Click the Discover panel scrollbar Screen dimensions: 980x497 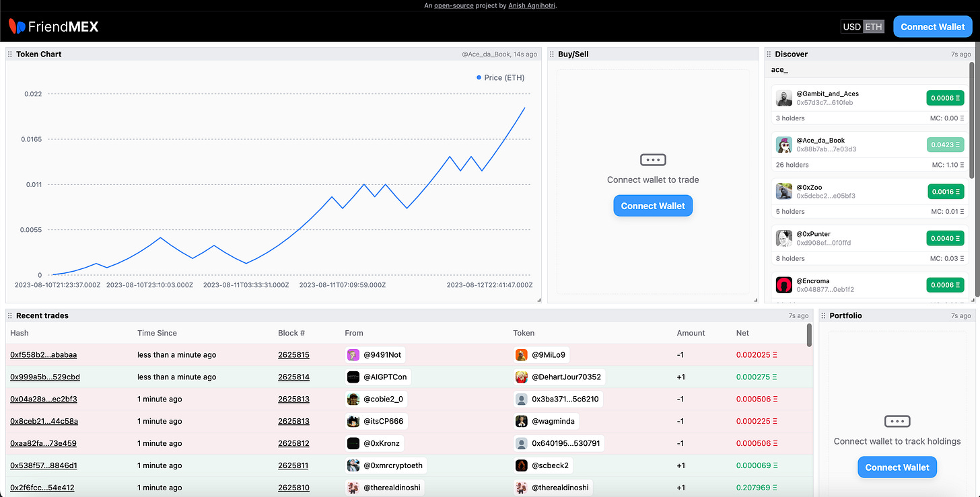[x=972, y=121]
